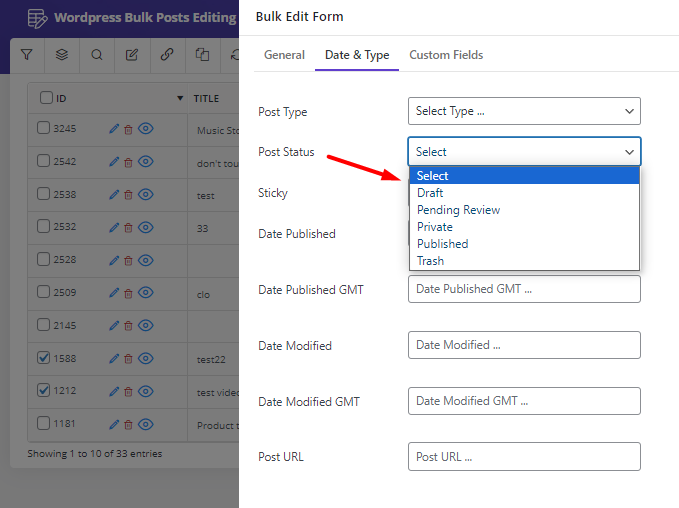Delete post 1588 with trash icon
This screenshot has height=508, width=679.
[x=128, y=359]
